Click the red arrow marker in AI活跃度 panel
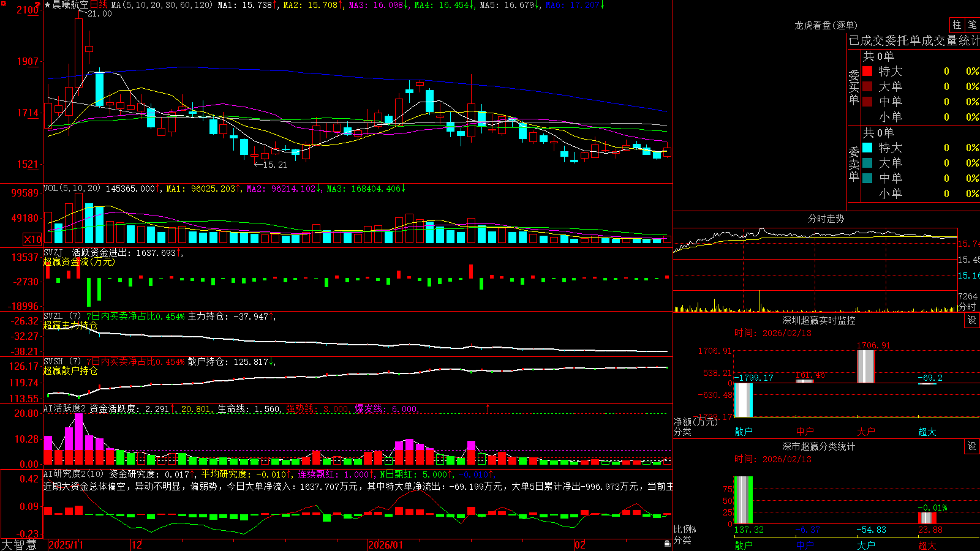The width and height of the screenshot is (980, 551). (488, 408)
